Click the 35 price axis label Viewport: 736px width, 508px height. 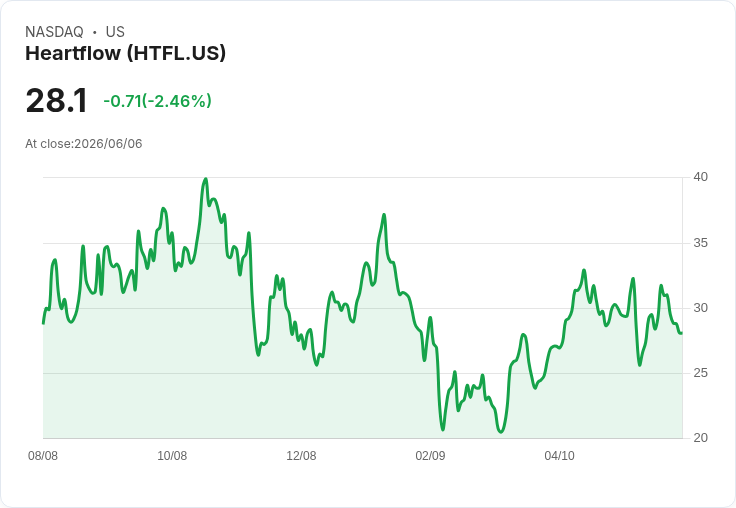700,243
